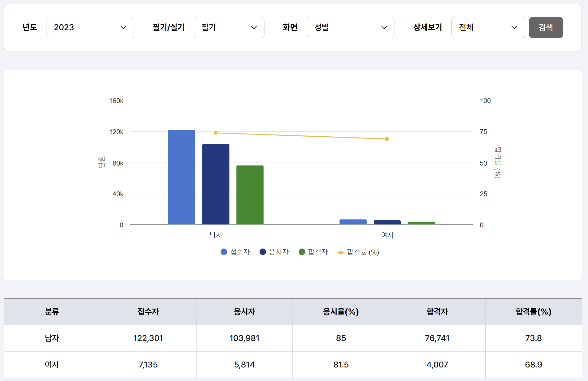The height and width of the screenshot is (381, 588).
Task: Click the 여자 접수자 light blue bar
Action: (x=353, y=222)
